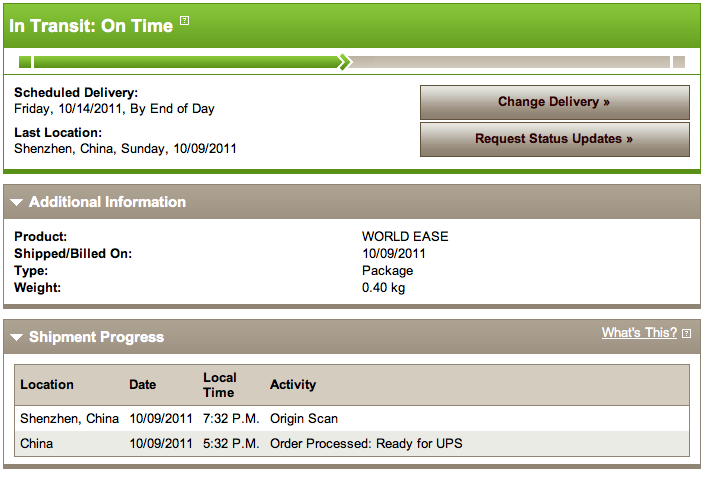The width and height of the screenshot is (705, 478).
Task: Click the chevron marker on the progress bar
Action: pos(345,62)
